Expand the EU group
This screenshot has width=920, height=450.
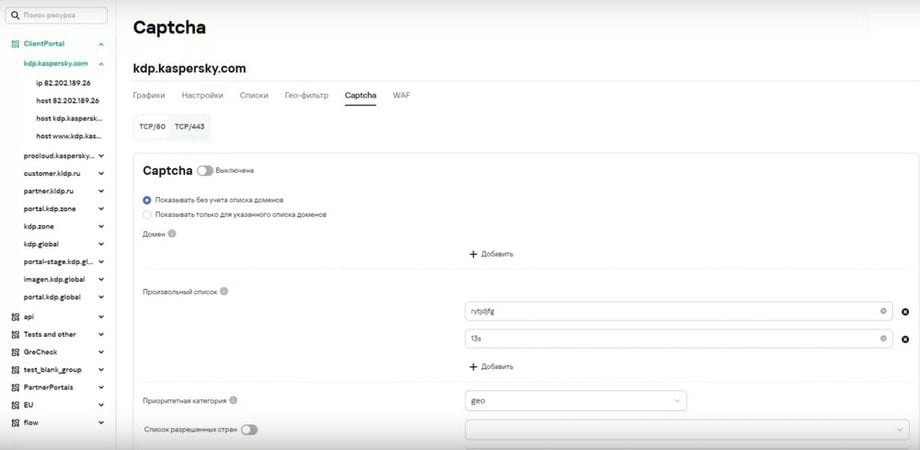pyautogui.click(x=102, y=405)
